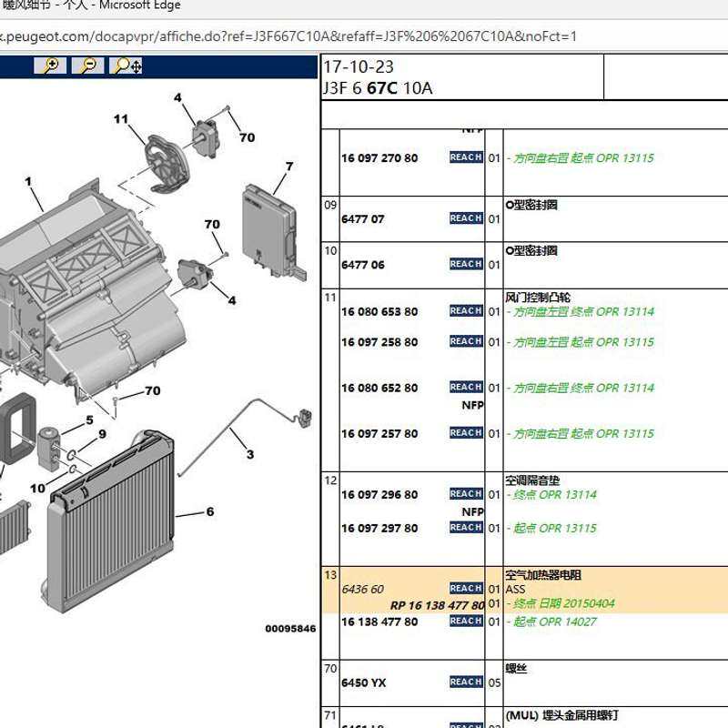The image size is (728, 728).
Task: Click REACH badge beside 16 138 477 80
Action: [x=466, y=622]
